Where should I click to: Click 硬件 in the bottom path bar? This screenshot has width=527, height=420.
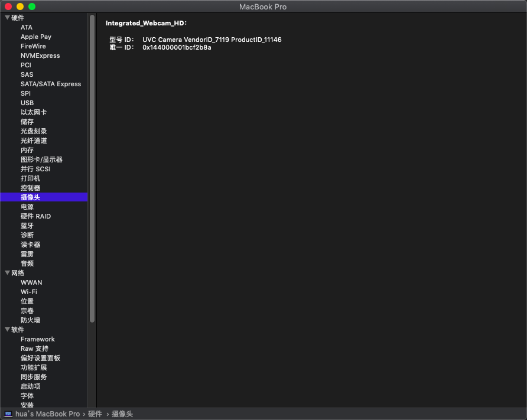point(95,414)
